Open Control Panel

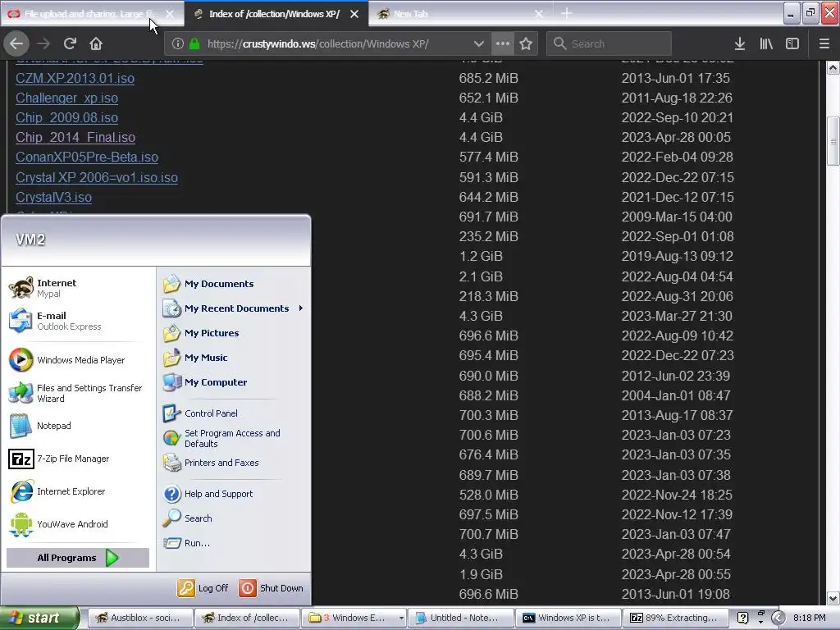pos(234,413)
